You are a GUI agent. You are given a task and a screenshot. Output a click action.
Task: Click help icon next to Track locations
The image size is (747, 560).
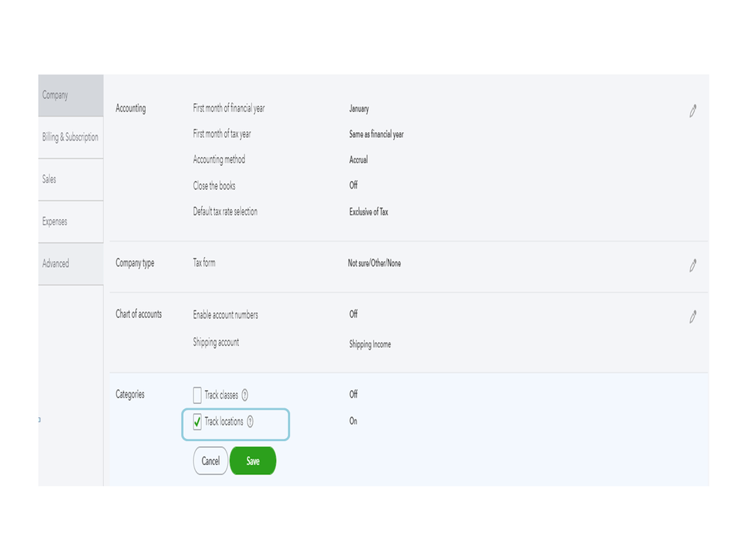250,422
